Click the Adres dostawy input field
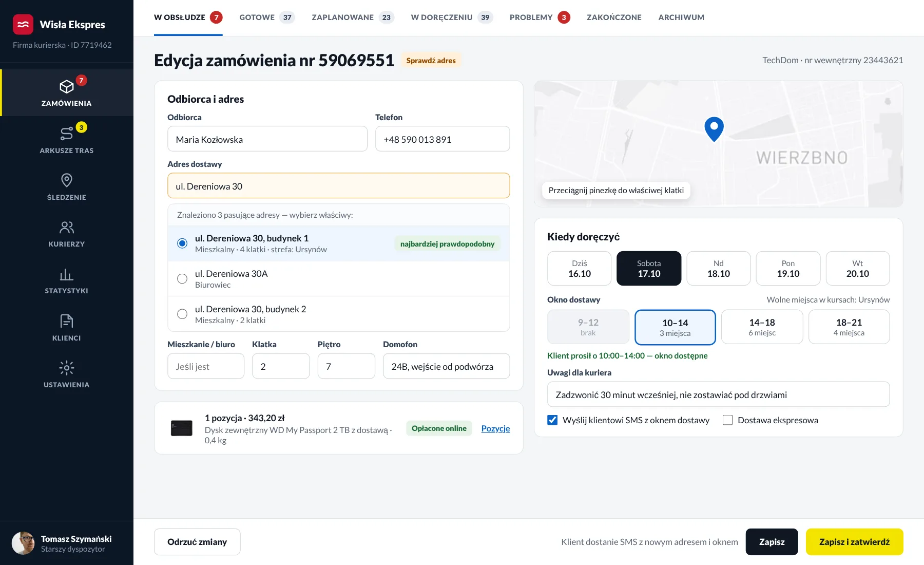 click(339, 186)
